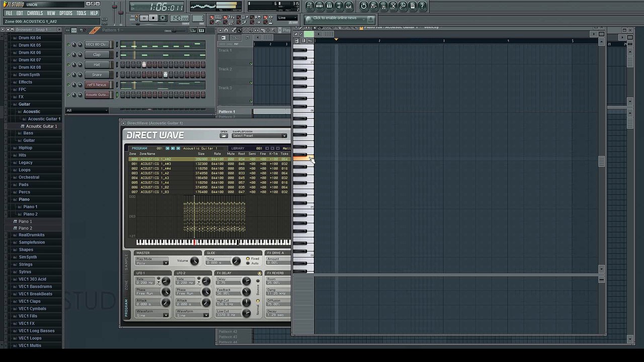
Task: Select the Hat channel button
Action: coord(97,64)
